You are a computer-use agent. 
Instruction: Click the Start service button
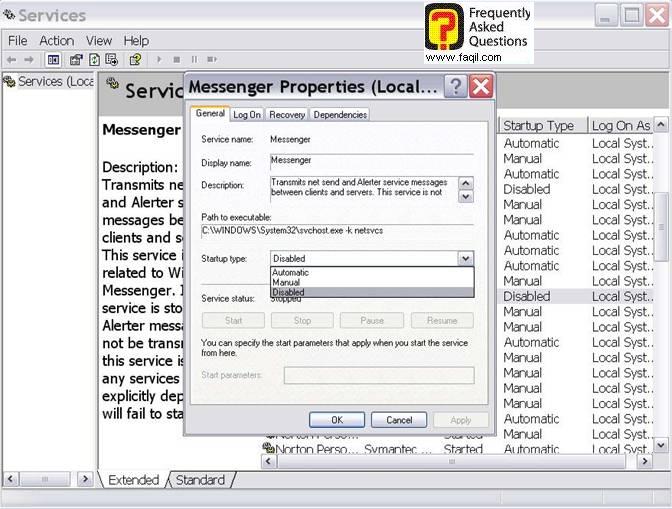233,320
